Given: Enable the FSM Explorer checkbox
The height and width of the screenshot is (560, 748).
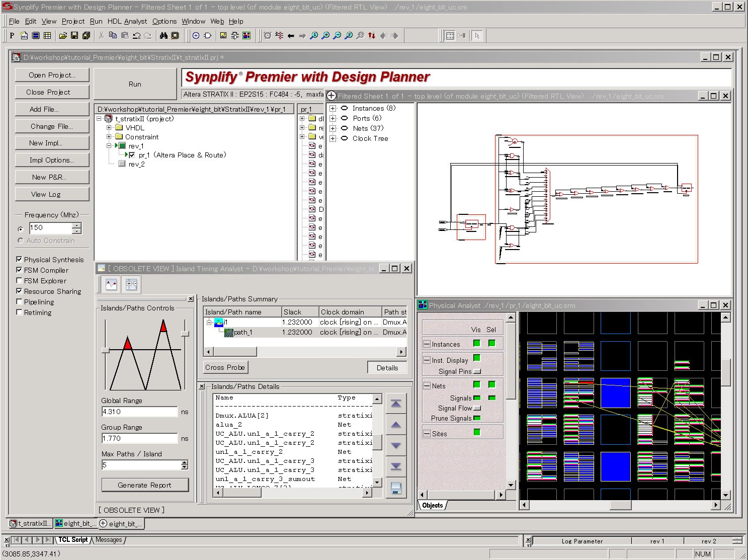Looking at the screenshot, I should [x=19, y=281].
